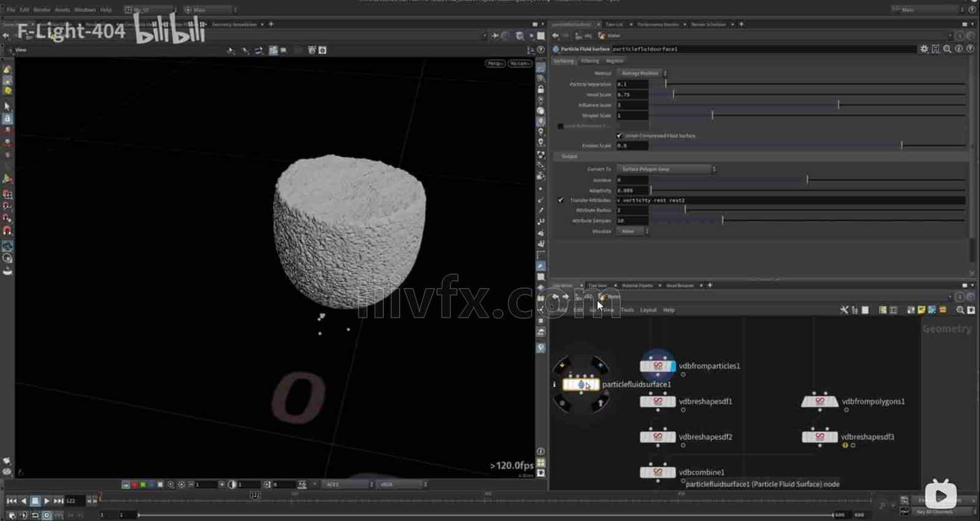The width and height of the screenshot is (980, 521).
Task: Click the particlefluidsurface1 node
Action: point(581,385)
